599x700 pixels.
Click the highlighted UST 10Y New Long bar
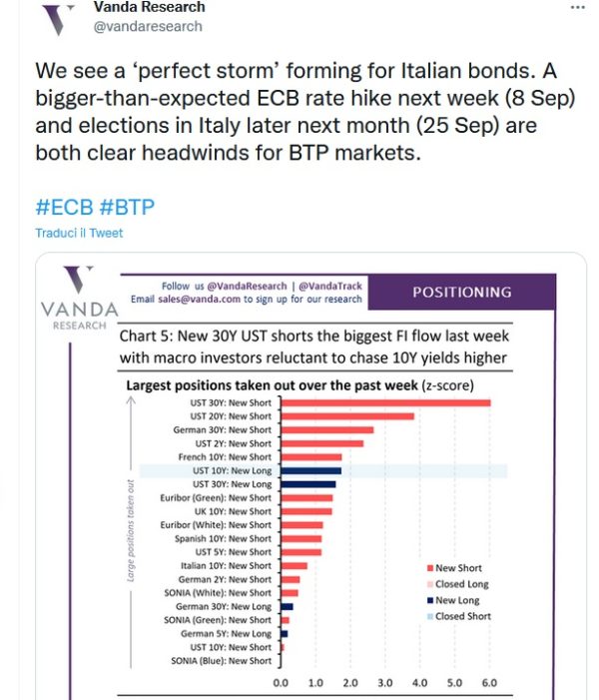pos(311,471)
